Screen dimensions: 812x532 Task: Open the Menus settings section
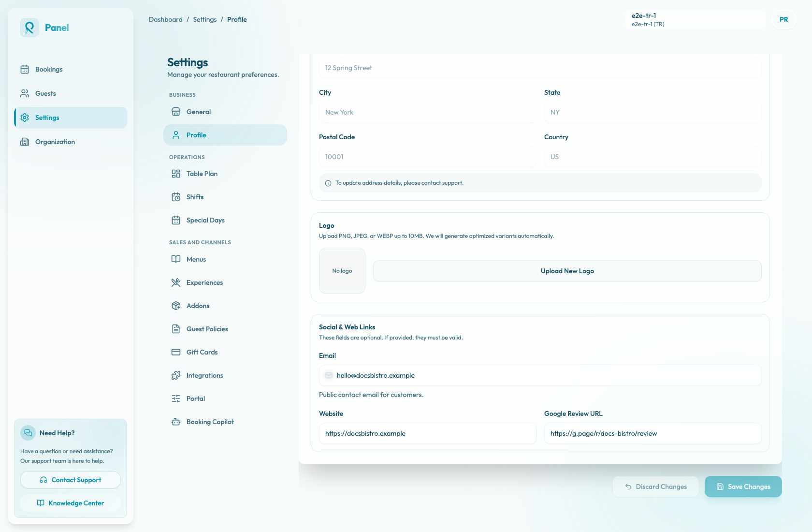(225, 259)
